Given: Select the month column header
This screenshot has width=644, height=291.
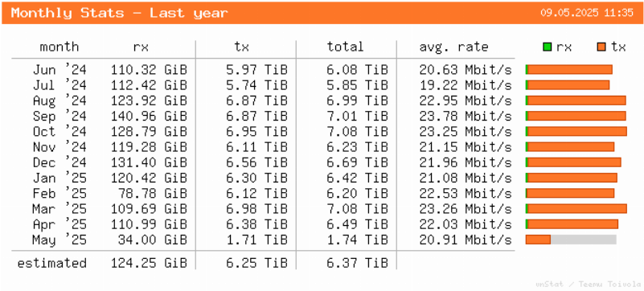Looking at the screenshot, I should pos(59,47).
